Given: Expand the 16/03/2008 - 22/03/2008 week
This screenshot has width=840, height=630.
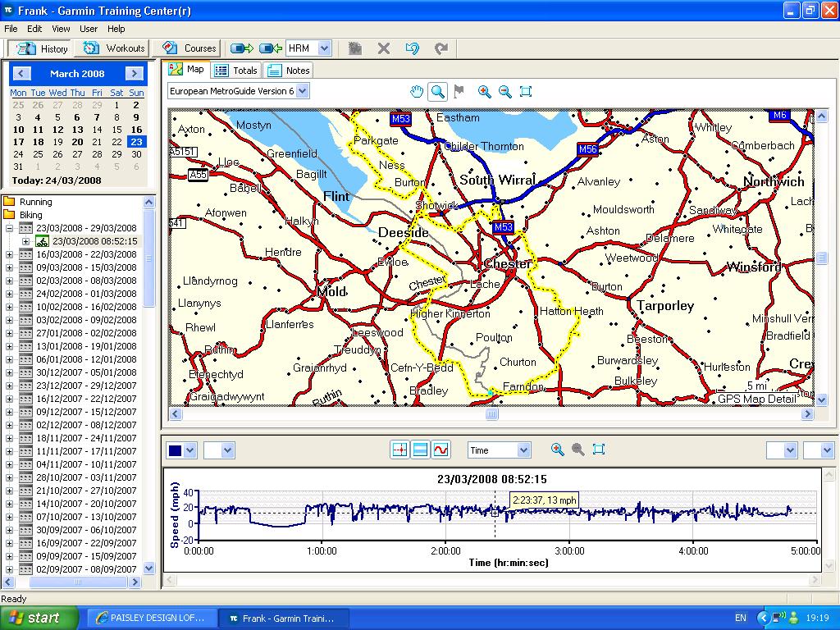Looking at the screenshot, I should [9, 254].
